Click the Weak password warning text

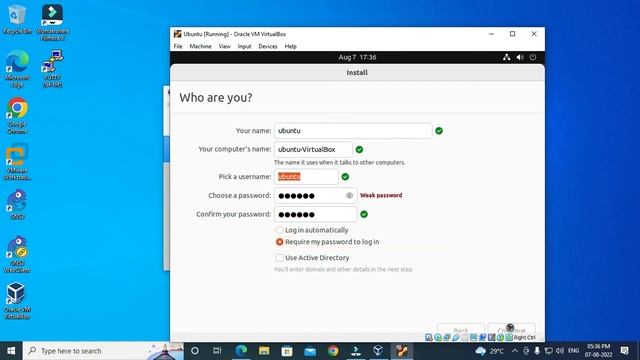coord(381,196)
